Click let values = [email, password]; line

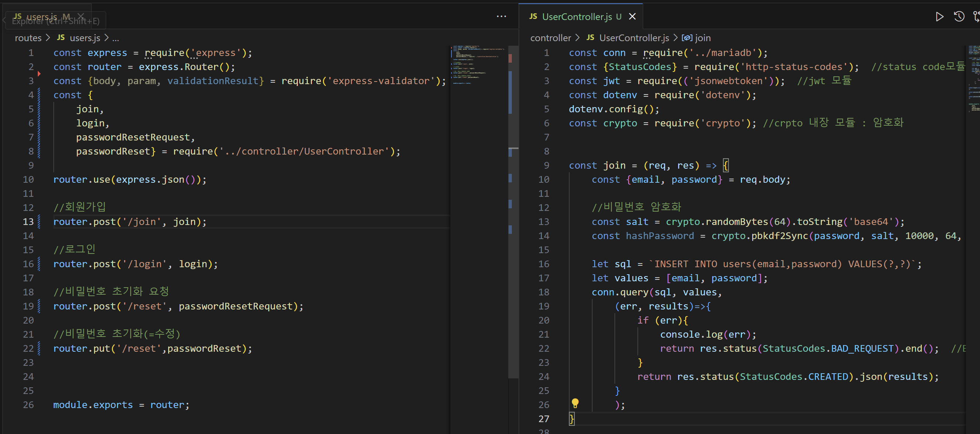680,278
